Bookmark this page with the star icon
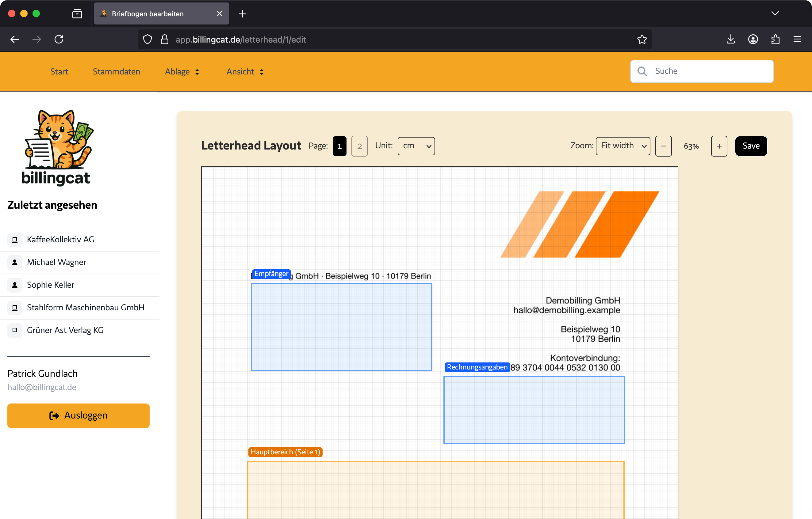Viewport: 812px width, 519px height. click(642, 40)
